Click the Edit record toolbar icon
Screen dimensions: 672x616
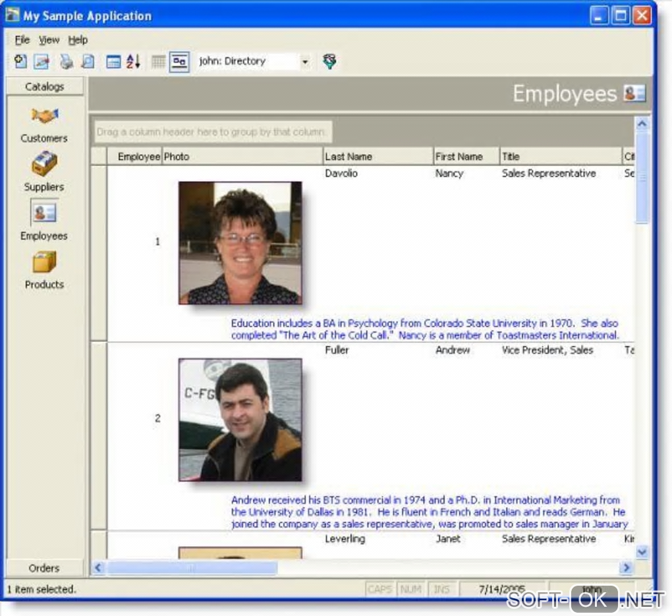tap(42, 62)
